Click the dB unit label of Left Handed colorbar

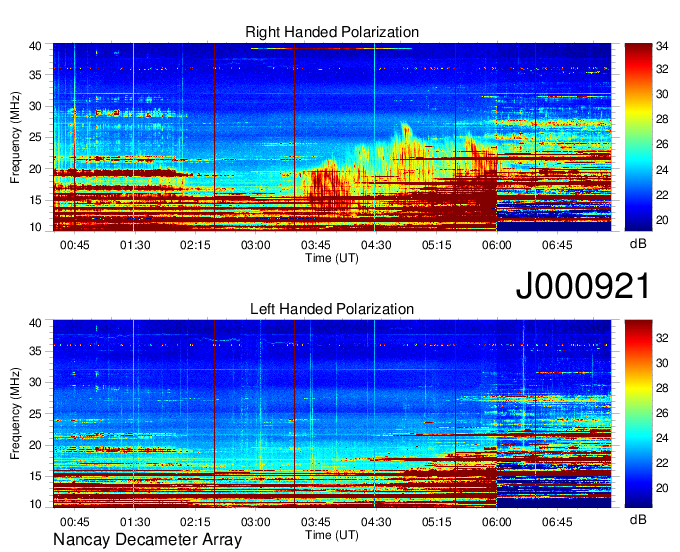[x=638, y=520]
